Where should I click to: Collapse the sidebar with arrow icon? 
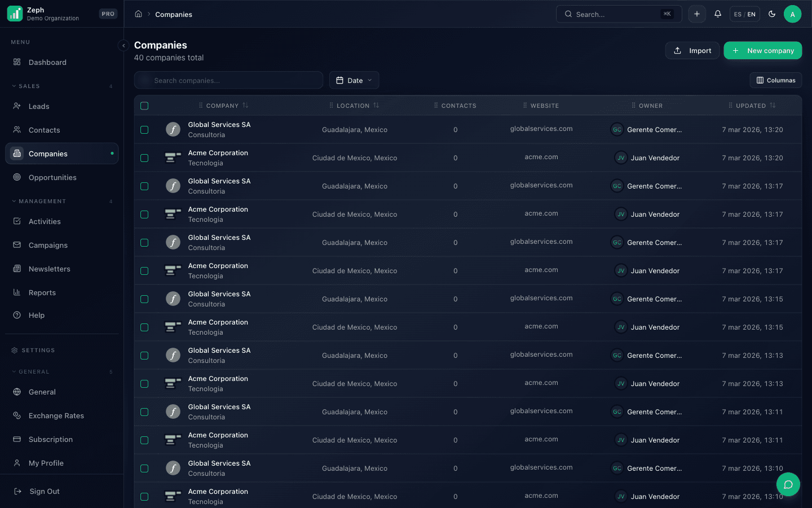pos(123,46)
